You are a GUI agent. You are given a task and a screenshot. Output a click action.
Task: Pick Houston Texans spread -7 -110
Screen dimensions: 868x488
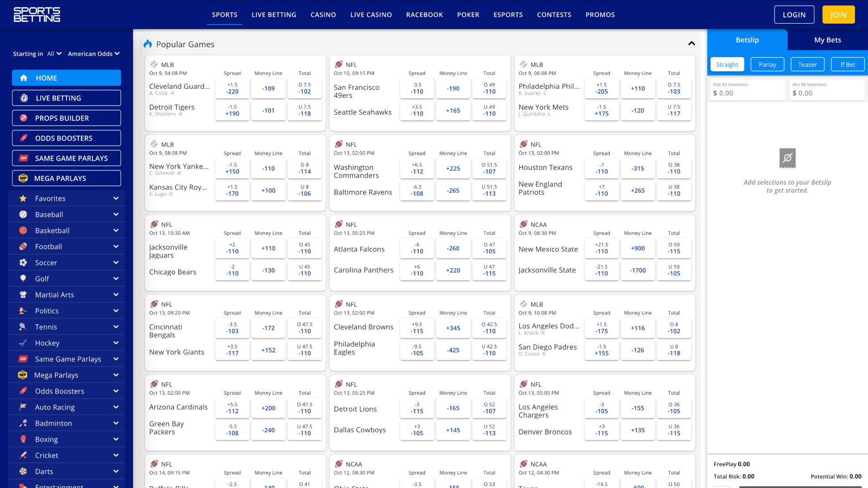pos(602,168)
